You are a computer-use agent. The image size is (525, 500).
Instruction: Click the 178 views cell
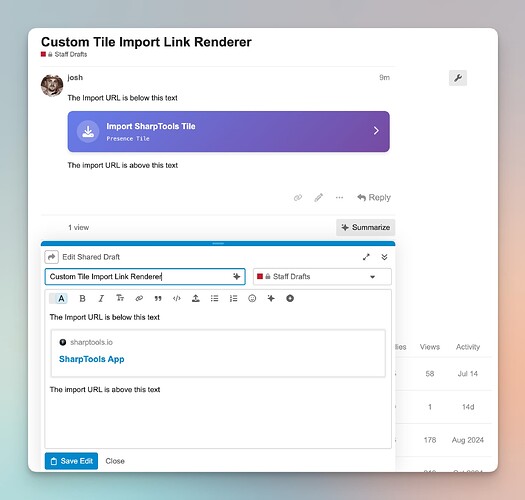tap(430, 440)
